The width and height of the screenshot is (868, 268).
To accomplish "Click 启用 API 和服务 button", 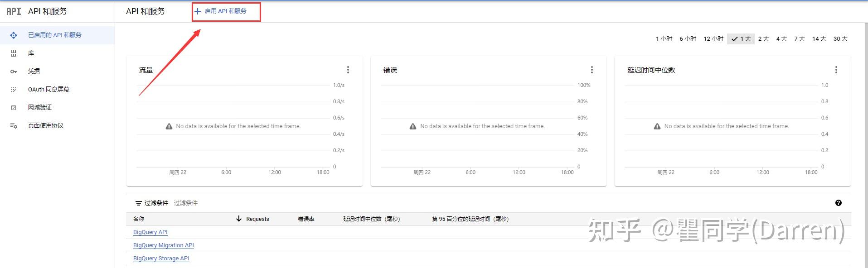I will coord(226,11).
